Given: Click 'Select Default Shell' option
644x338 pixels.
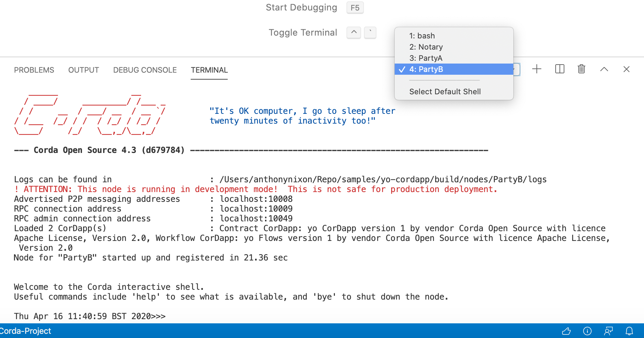Looking at the screenshot, I should 454,91.
